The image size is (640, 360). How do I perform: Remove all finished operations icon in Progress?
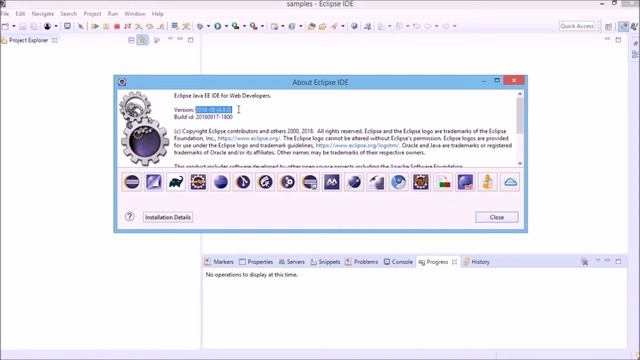(584, 262)
